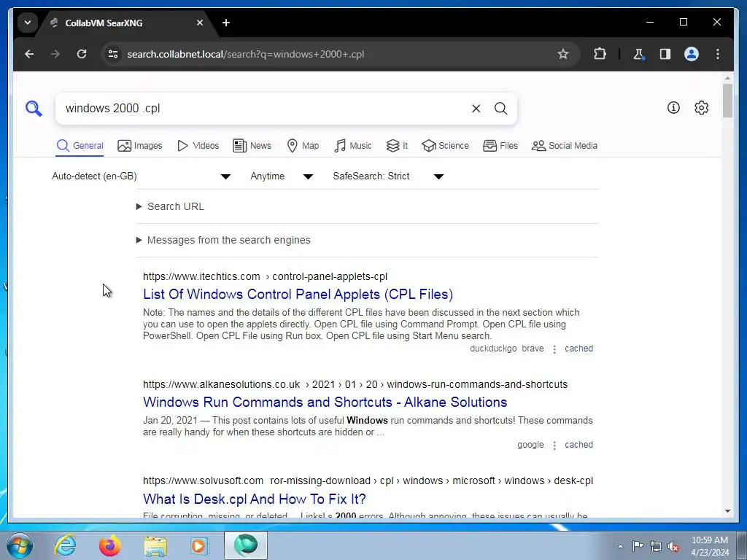Go back in browser history
The width and height of the screenshot is (747, 560).
tap(29, 54)
